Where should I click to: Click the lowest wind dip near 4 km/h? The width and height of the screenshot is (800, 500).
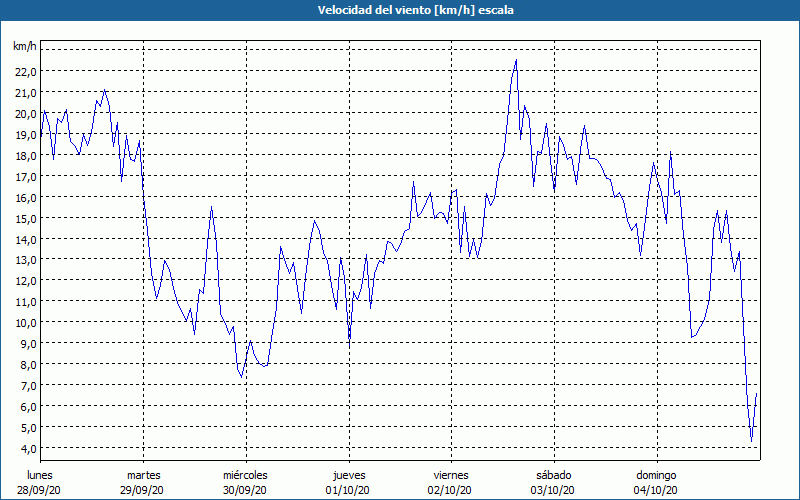751,441
